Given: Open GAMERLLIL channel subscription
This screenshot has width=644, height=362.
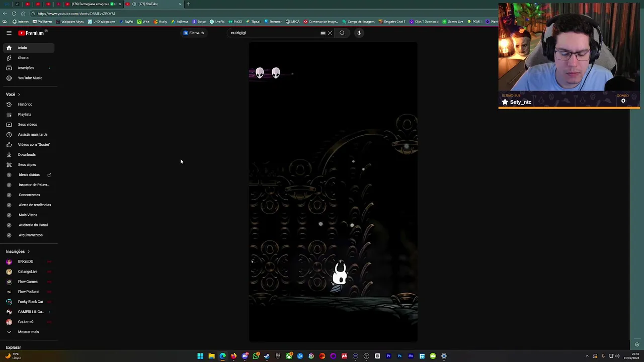Looking at the screenshot, I should (28, 312).
